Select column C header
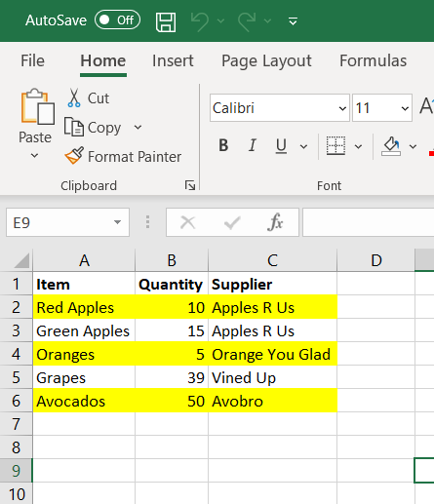The height and width of the screenshot is (504, 434). [272, 260]
